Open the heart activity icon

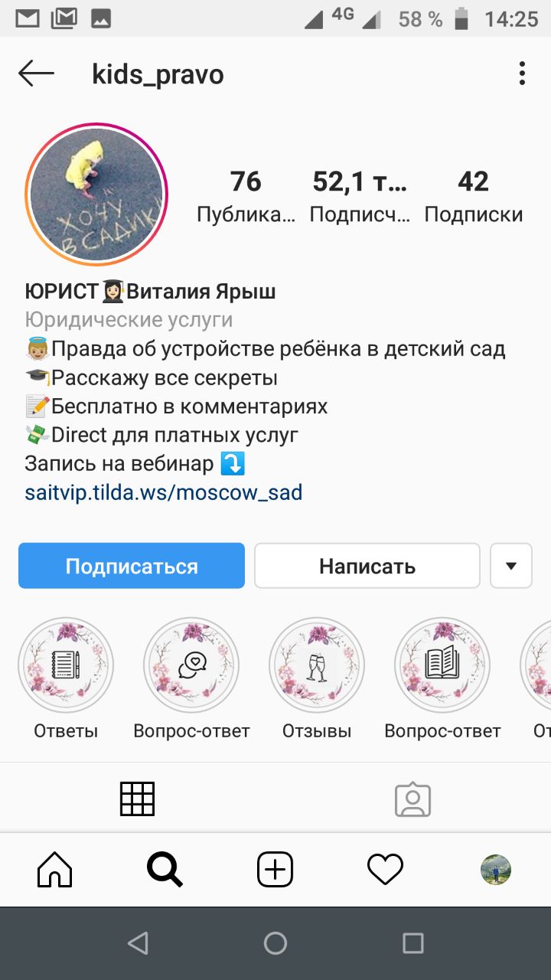385,870
